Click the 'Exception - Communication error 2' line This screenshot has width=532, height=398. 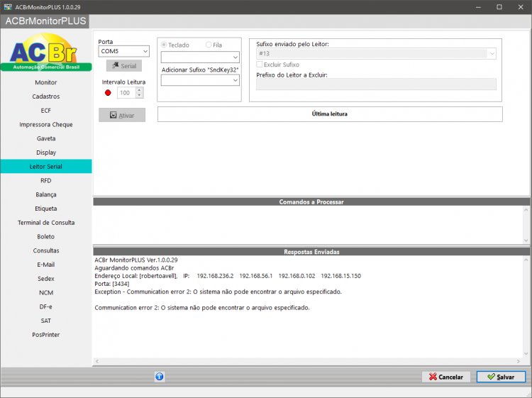(218, 292)
